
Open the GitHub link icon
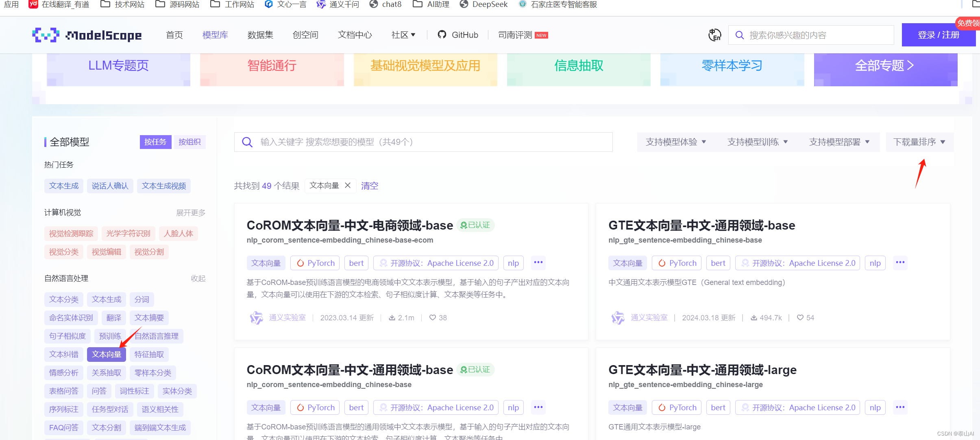442,35
